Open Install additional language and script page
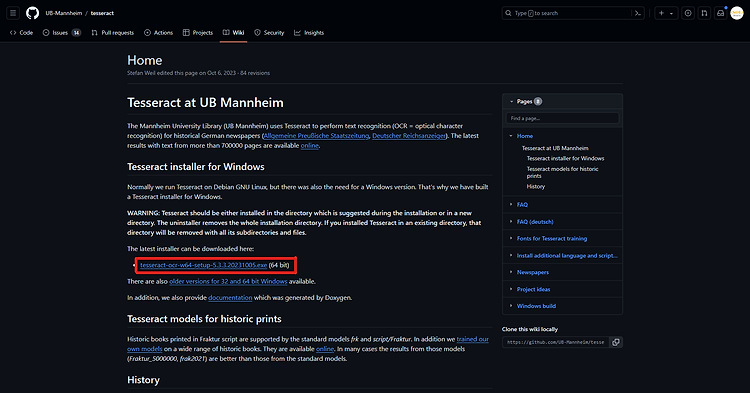 (x=567, y=255)
